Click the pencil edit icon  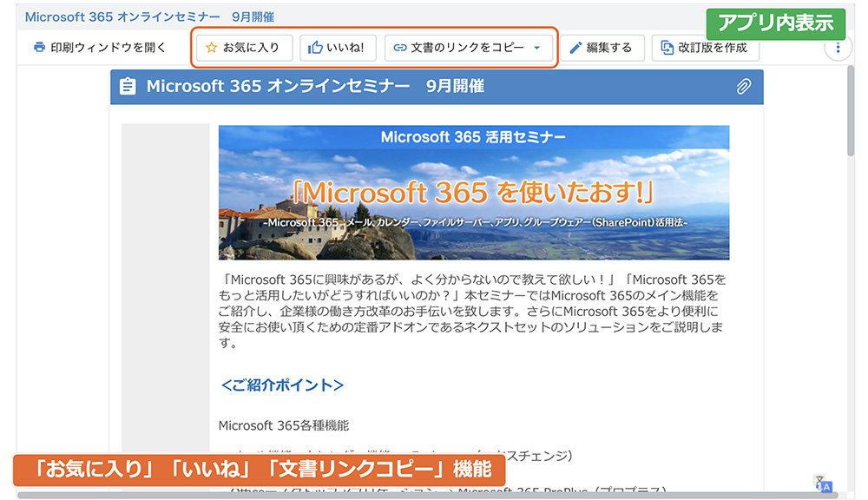pyautogui.click(x=575, y=48)
